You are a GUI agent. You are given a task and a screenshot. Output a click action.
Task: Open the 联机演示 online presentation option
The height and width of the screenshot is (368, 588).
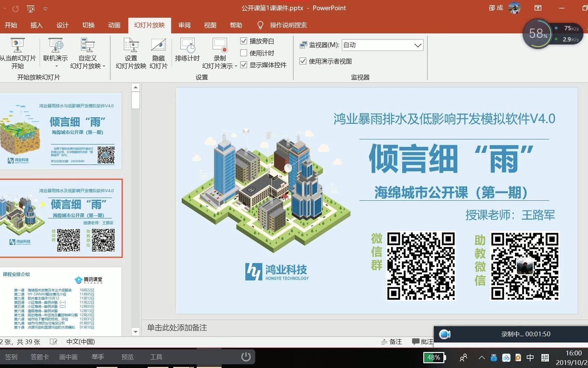tap(55, 50)
